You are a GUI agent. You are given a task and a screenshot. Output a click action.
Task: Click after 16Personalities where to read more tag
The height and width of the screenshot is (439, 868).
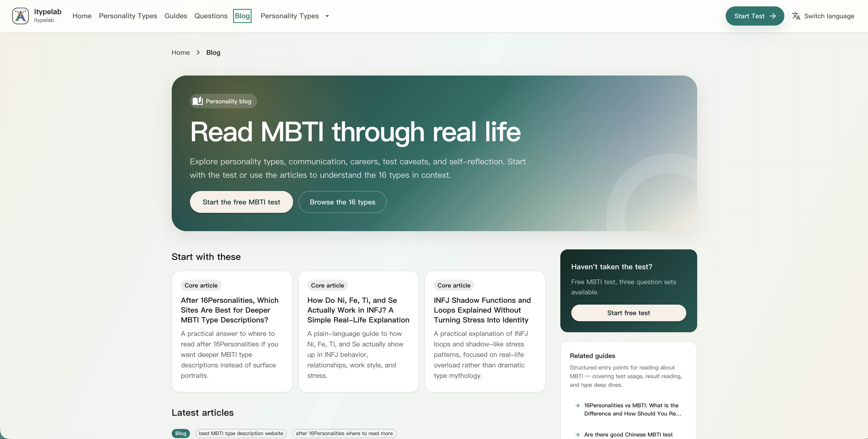click(344, 434)
